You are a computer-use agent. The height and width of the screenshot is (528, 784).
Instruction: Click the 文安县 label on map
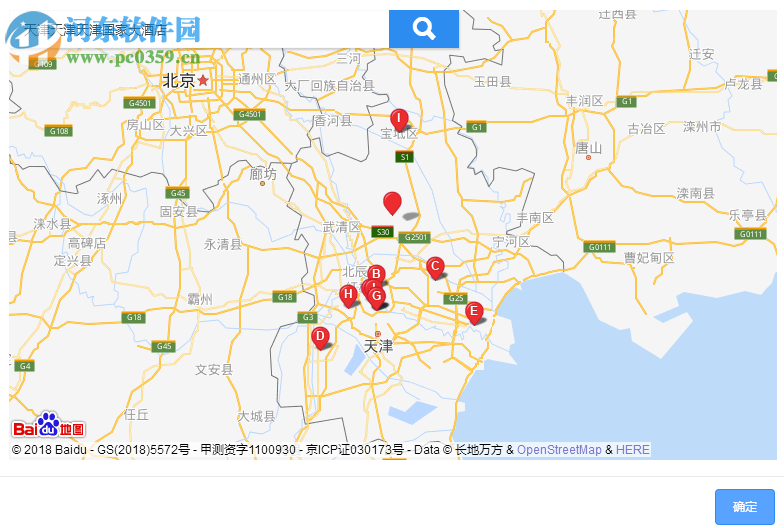pos(214,370)
